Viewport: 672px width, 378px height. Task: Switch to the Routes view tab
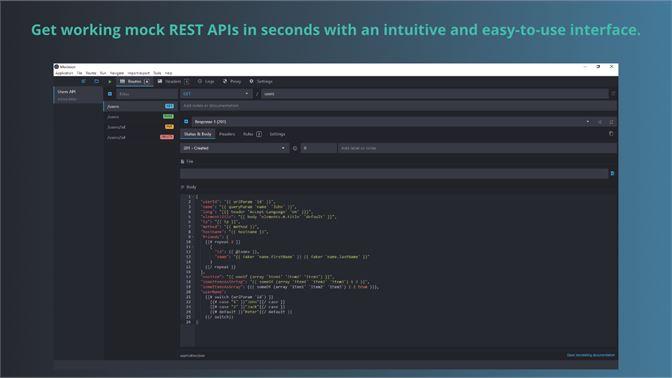coord(135,81)
